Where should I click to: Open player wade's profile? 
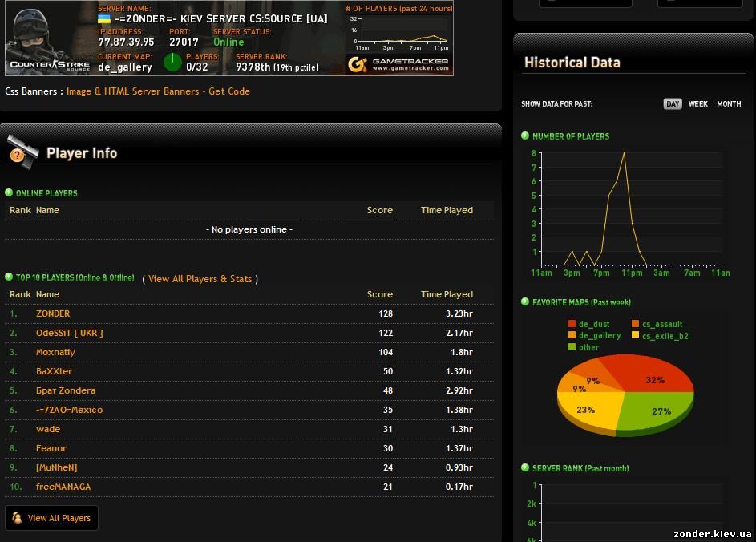[x=48, y=429]
